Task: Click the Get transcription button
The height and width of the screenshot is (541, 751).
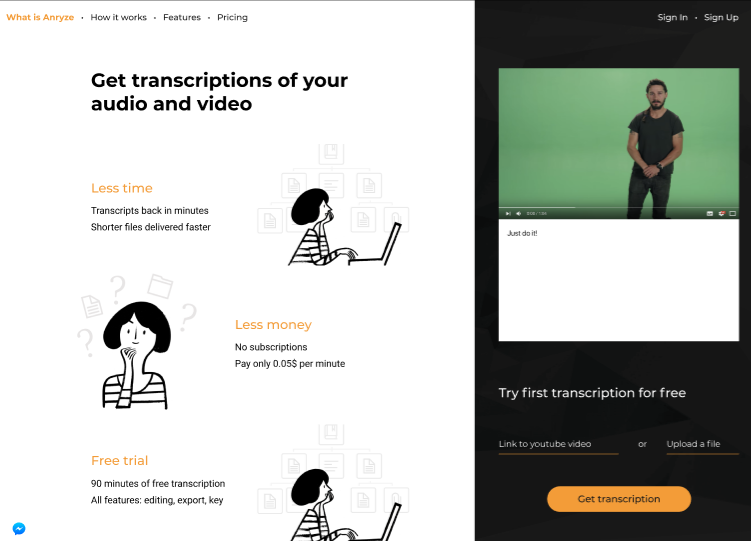Action: [619, 499]
